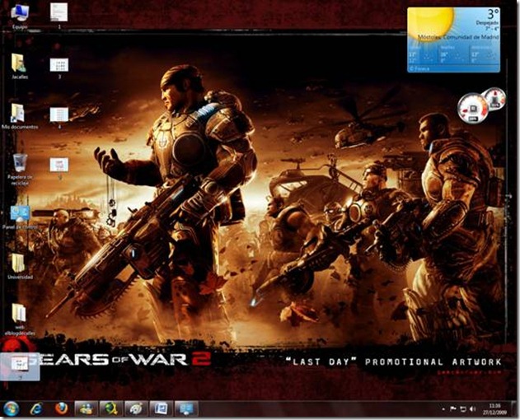Image resolution: width=520 pixels, height=420 pixels.
Task: Click the CPU meter gauge gadget
Action: coord(473,108)
